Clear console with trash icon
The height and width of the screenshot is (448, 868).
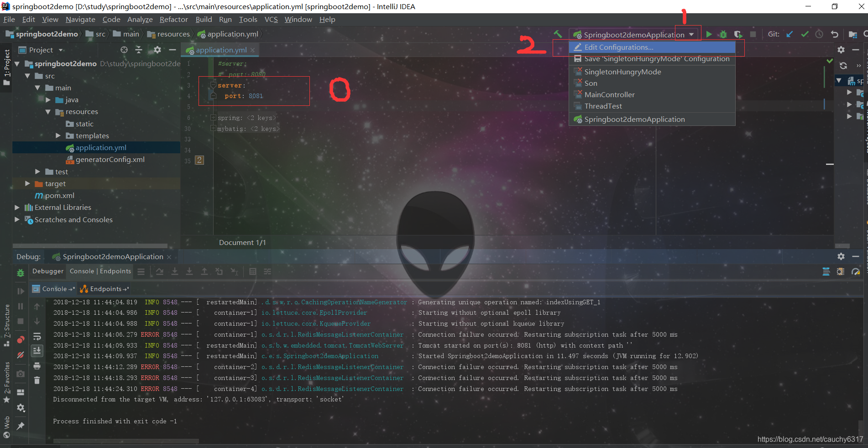pyautogui.click(x=37, y=380)
